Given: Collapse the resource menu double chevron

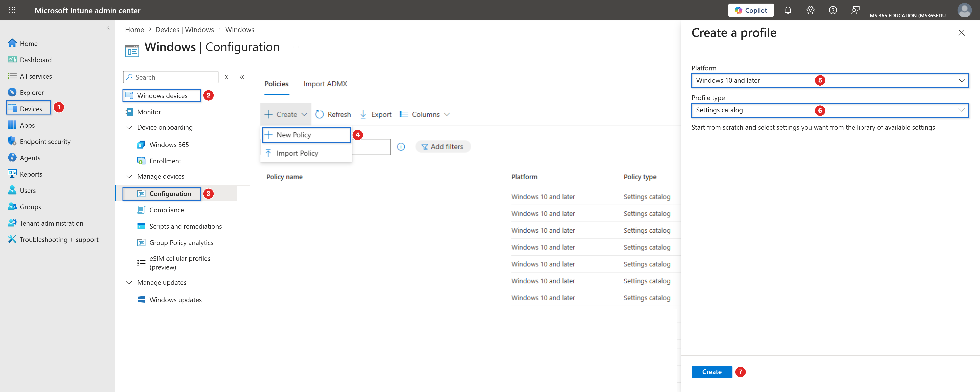Looking at the screenshot, I should 242,77.
